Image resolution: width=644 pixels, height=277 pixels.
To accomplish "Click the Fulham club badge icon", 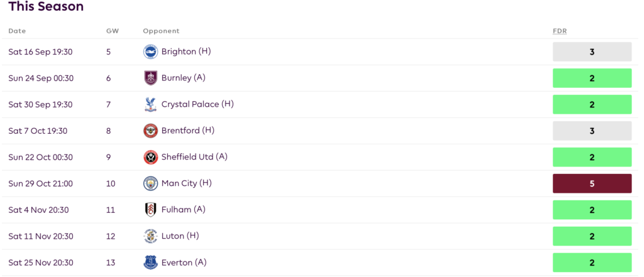I will tap(150, 210).
